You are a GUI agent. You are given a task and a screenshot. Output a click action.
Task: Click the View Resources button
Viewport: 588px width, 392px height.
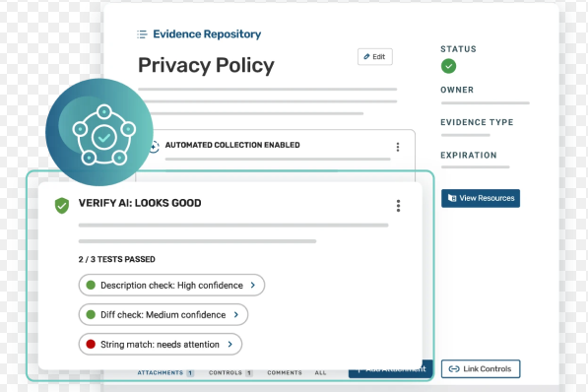[481, 198]
